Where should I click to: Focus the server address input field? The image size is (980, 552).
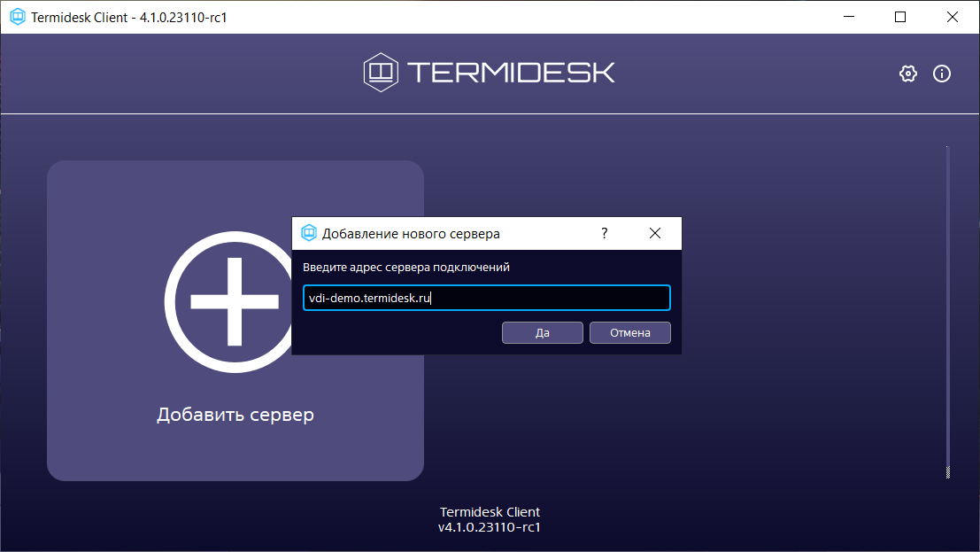tap(486, 299)
